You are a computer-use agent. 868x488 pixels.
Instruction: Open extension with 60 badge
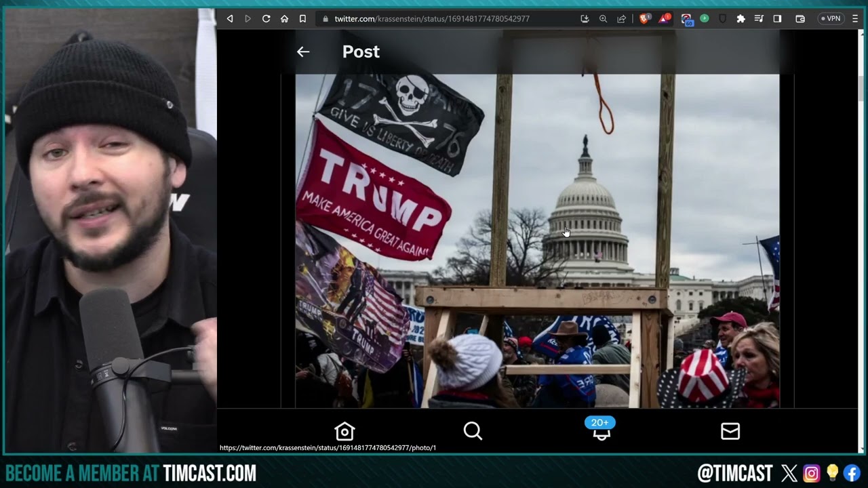(686, 20)
